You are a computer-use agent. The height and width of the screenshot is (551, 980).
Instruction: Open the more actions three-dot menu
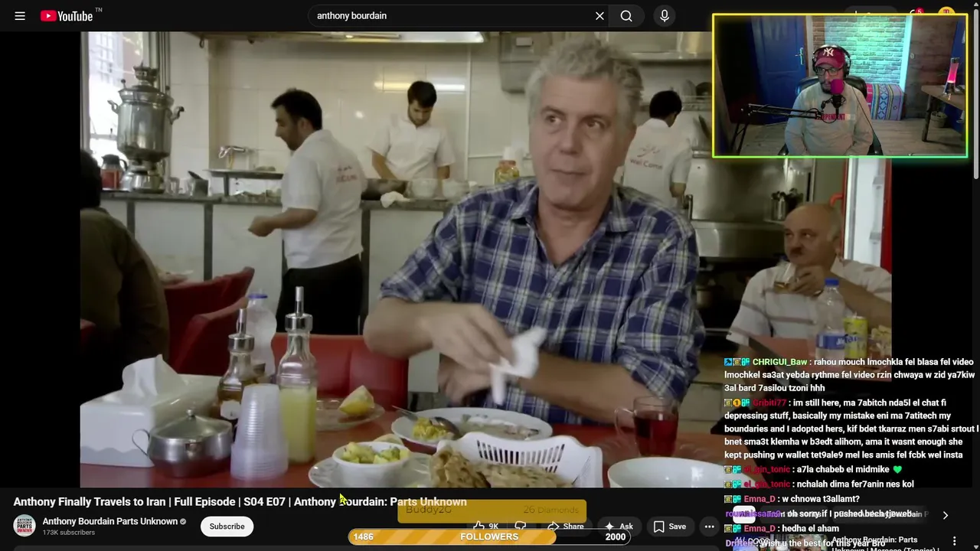(x=709, y=527)
